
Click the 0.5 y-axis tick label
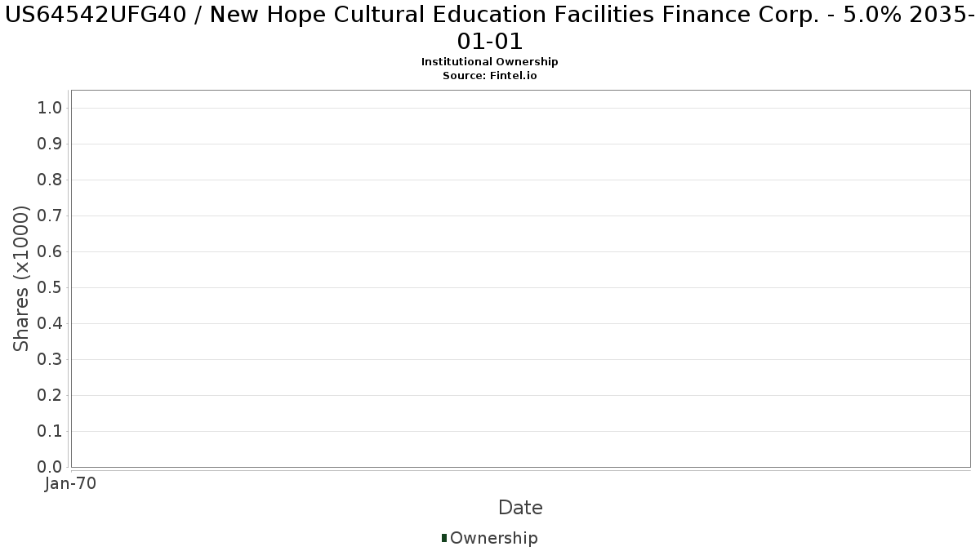coord(51,288)
